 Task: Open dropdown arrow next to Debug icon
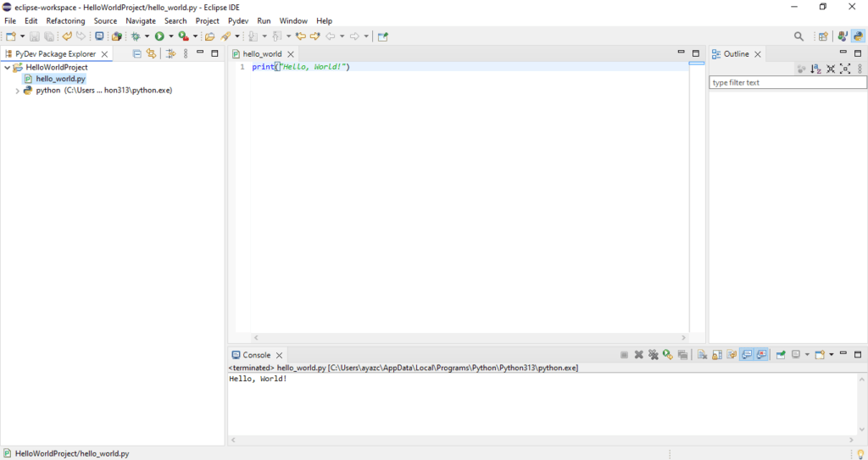pos(147,36)
